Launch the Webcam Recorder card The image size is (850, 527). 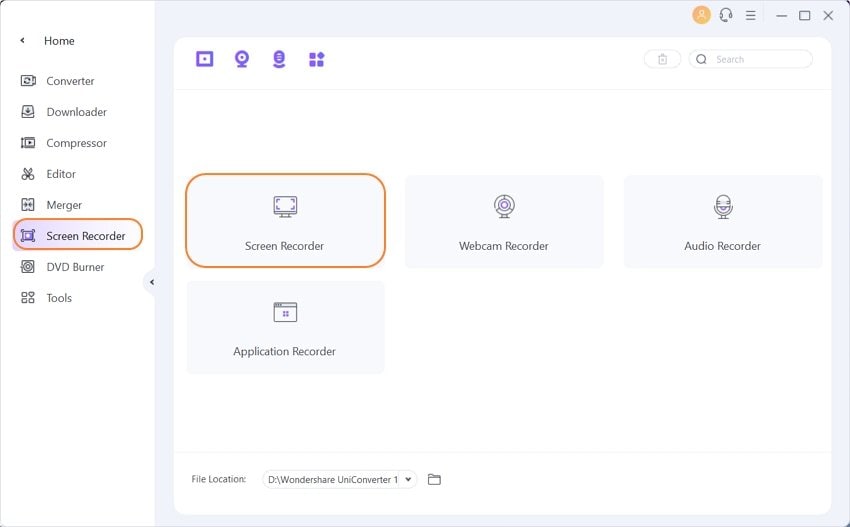tap(504, 221)
